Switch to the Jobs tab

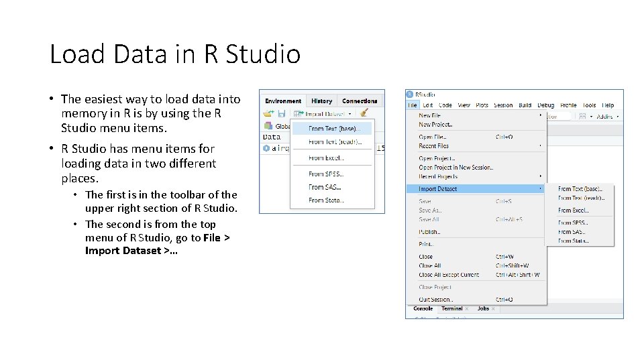483,308
